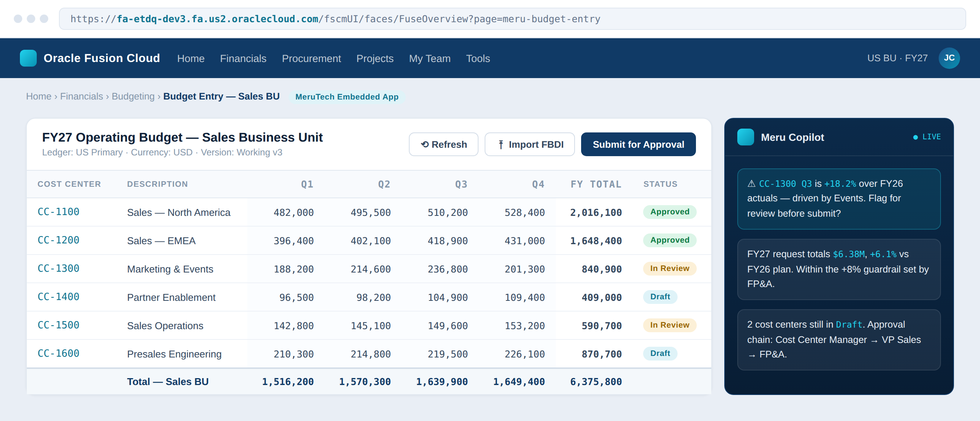Refresh the budget table
This screenshot has height=421, width=980.
pyautogui.click(x=443, y=144)
